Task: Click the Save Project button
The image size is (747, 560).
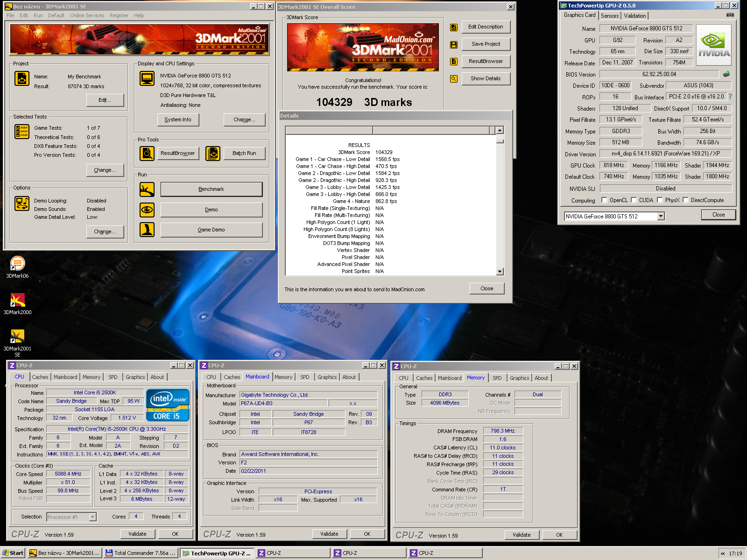Action: [x=486, y=44]
